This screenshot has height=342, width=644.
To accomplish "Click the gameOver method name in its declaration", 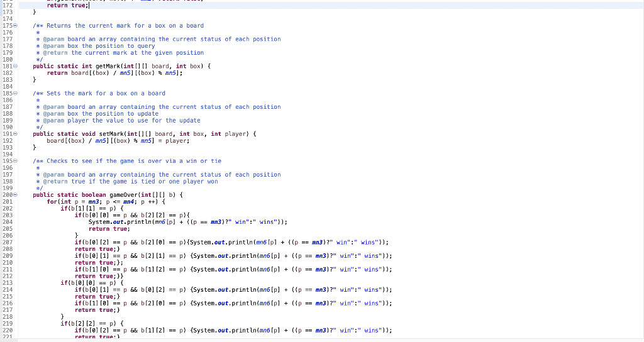I will coord(124,195).
